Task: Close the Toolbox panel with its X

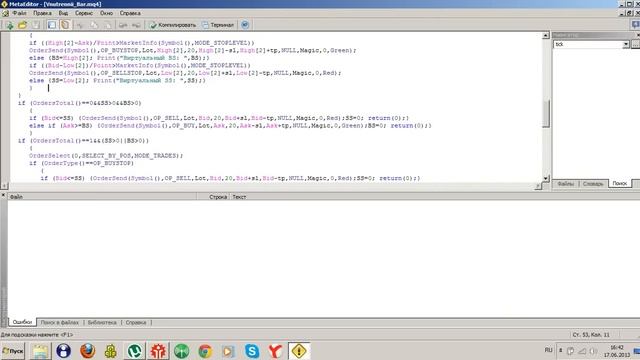Action: (3, 196)
